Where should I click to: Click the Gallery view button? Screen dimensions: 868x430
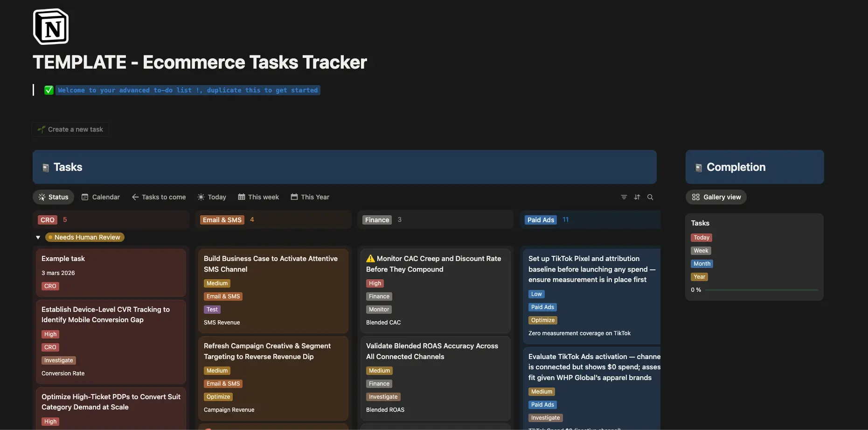pos(716,197)
